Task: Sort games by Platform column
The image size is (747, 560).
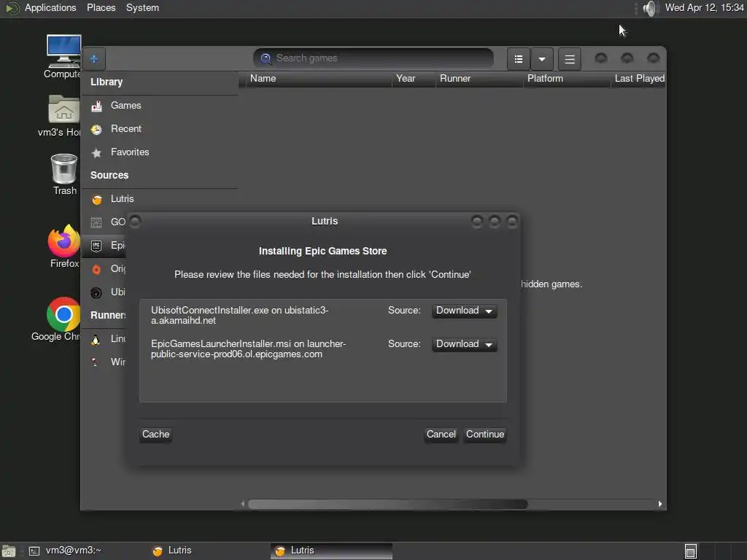Action: click(x=566, y=79)
